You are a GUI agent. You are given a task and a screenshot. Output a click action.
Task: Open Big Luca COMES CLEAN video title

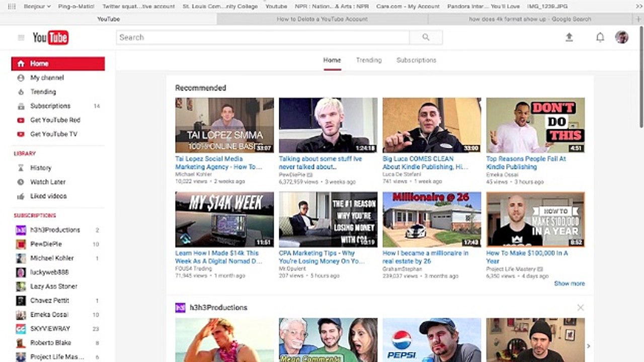pos(425,163)
